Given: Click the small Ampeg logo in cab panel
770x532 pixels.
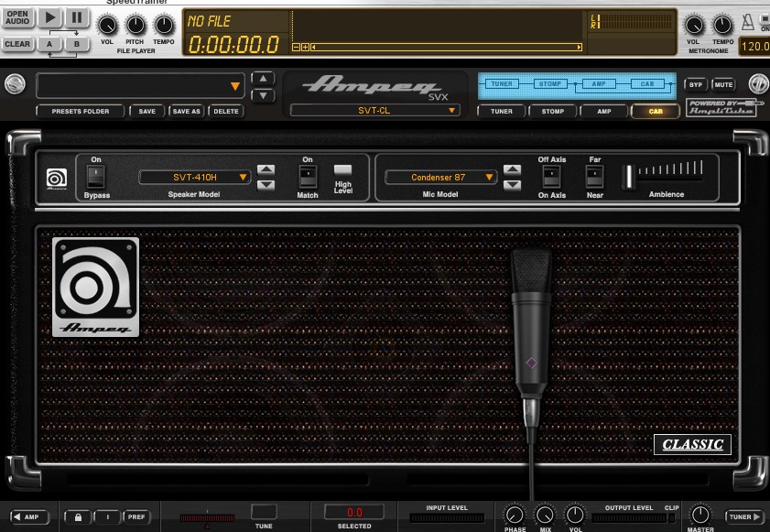Looking at the screenshot, I should 57,179.
